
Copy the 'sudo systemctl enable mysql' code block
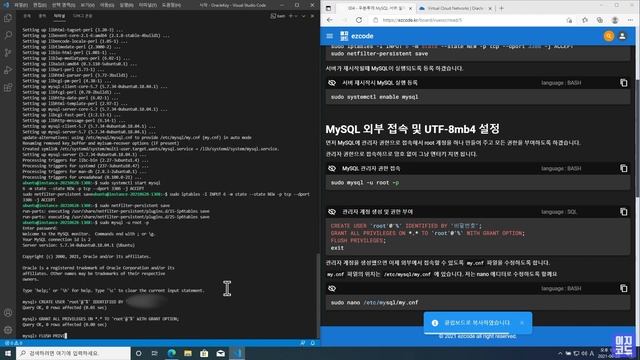click(x=624, y=83)
